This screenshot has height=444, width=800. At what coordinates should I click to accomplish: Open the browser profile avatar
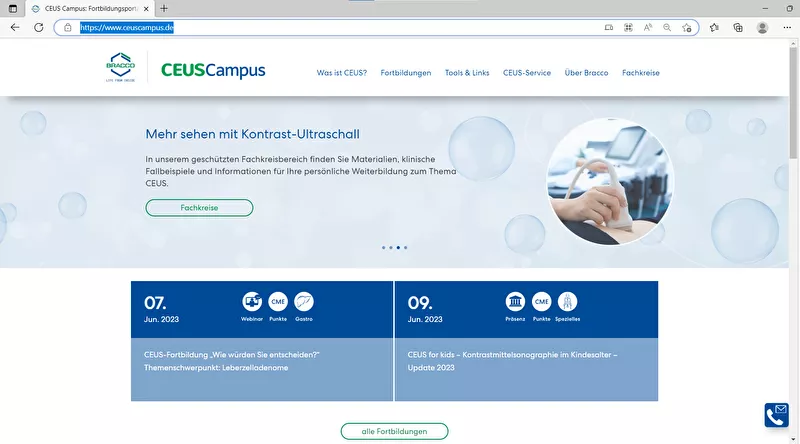(762, 28)
